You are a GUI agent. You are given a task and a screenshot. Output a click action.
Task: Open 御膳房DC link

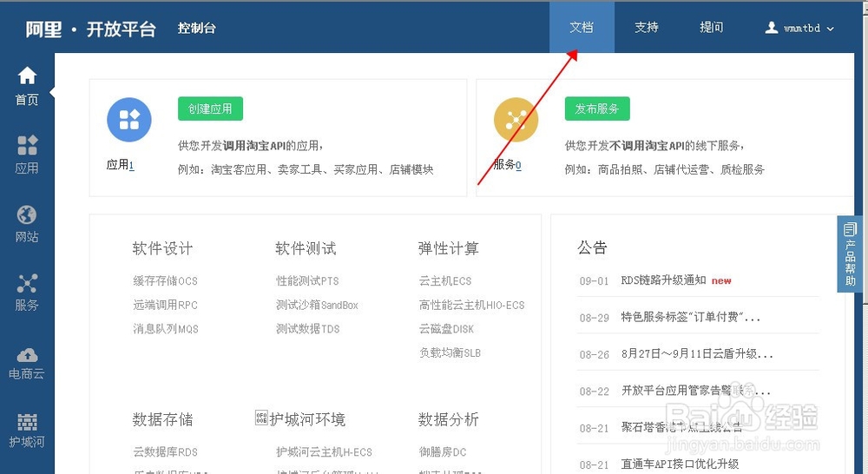tap(443, 451)
